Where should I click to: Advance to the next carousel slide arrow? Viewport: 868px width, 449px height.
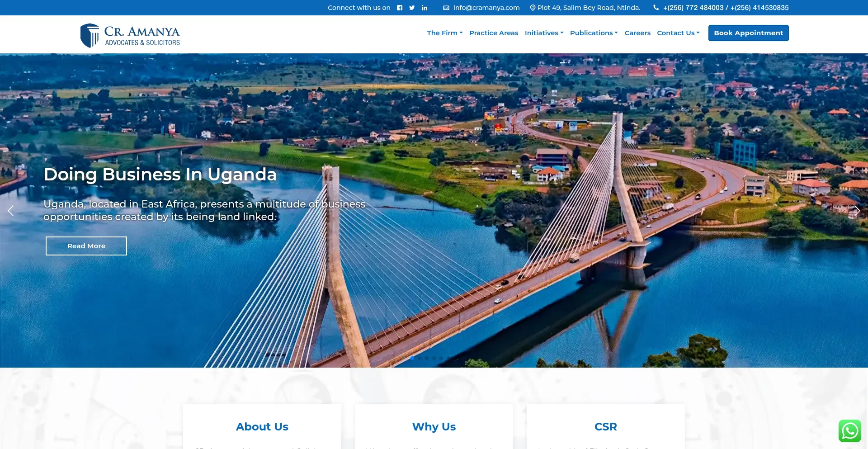coord(857,211)
